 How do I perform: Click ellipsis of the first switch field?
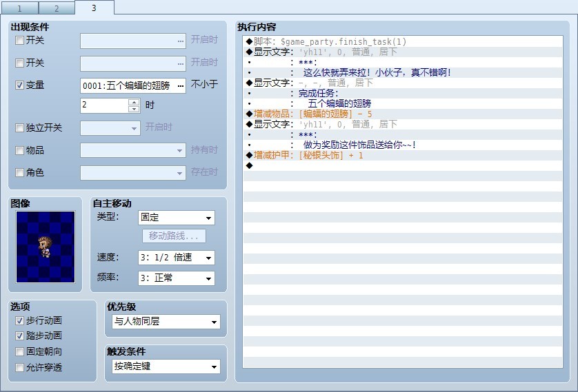tap(180, 41)
